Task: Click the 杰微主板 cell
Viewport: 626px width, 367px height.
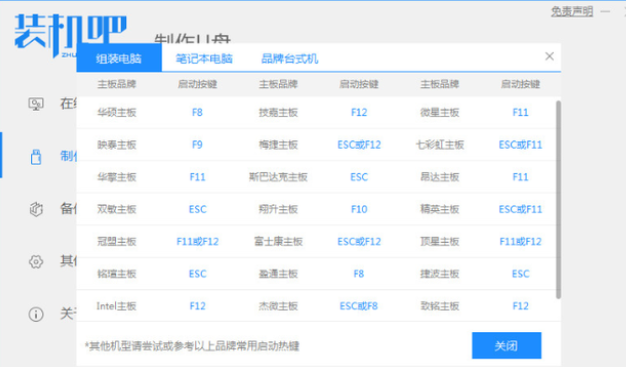Action: (x=278, y=306)
